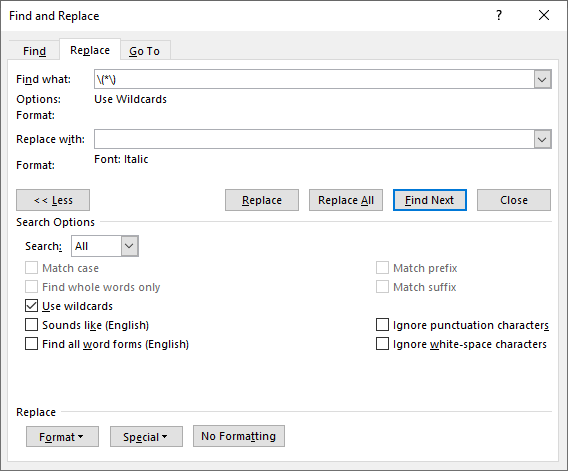Enable Sounds like (English) option
568x471 pixels.
tap(32, 325)
